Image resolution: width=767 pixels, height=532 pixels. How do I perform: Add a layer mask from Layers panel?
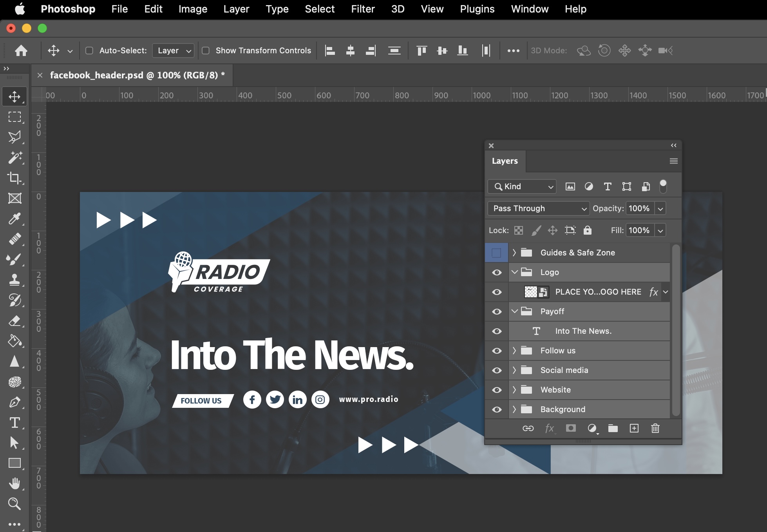click(x=571, y=428)
